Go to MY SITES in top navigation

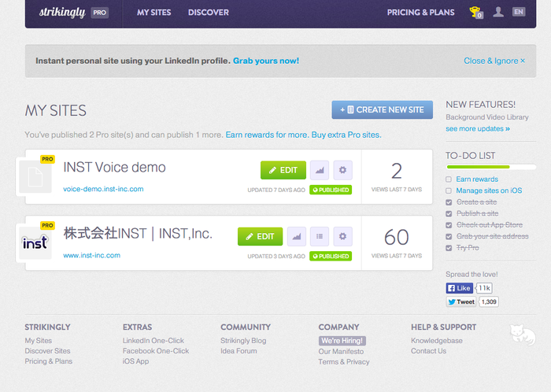click(154, 13)
